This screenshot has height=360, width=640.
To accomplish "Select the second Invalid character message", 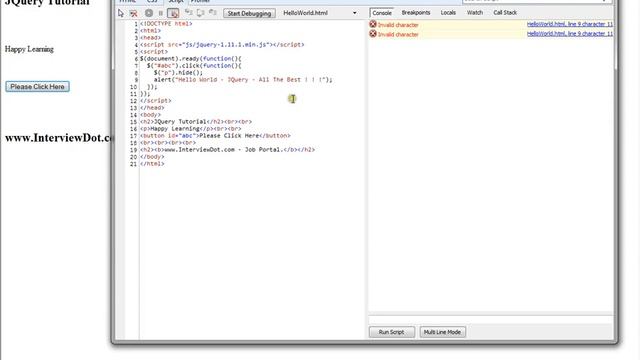I will 398,34.
